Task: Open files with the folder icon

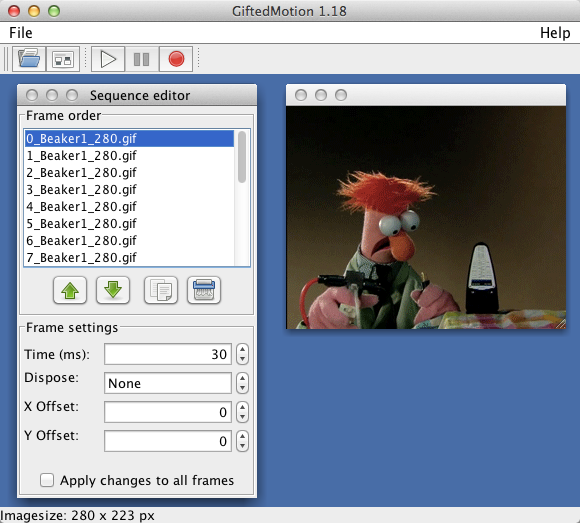Action: (29, 59)
